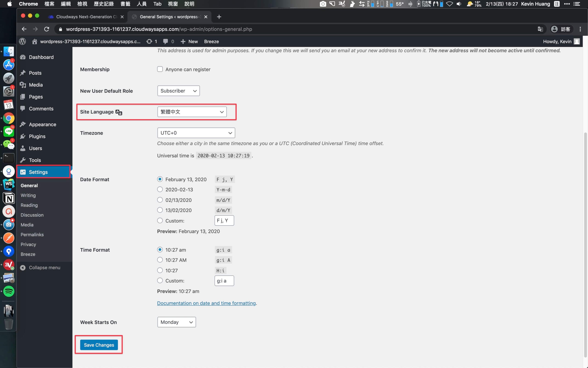The width and height of the screenshot is (588, 368).
Task: Click the Google Translate icon in address bar
Action: (x=540, y=29)
